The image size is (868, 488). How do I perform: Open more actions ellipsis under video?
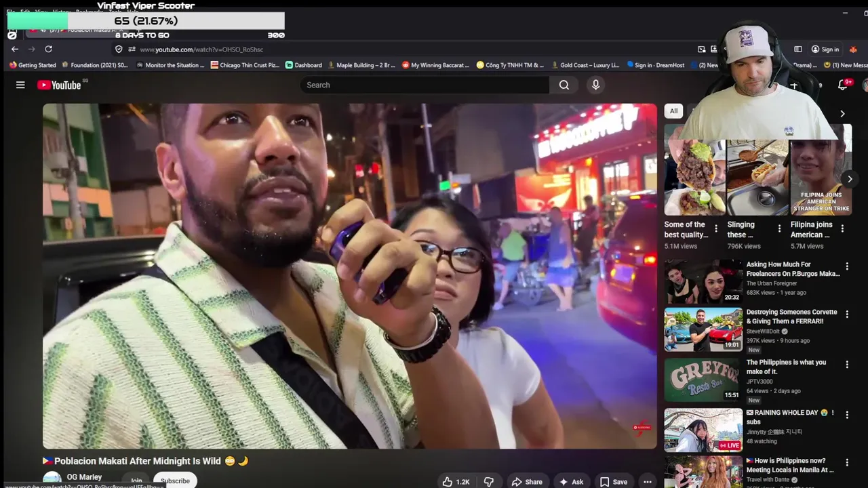click(648, 482)
